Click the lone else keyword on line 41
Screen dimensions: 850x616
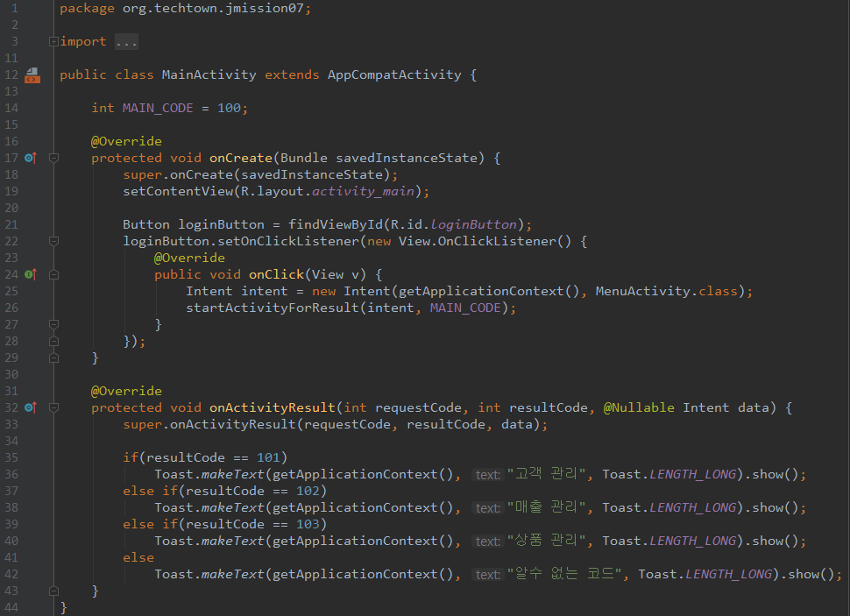pyautogui.click(x=138, y=557)
